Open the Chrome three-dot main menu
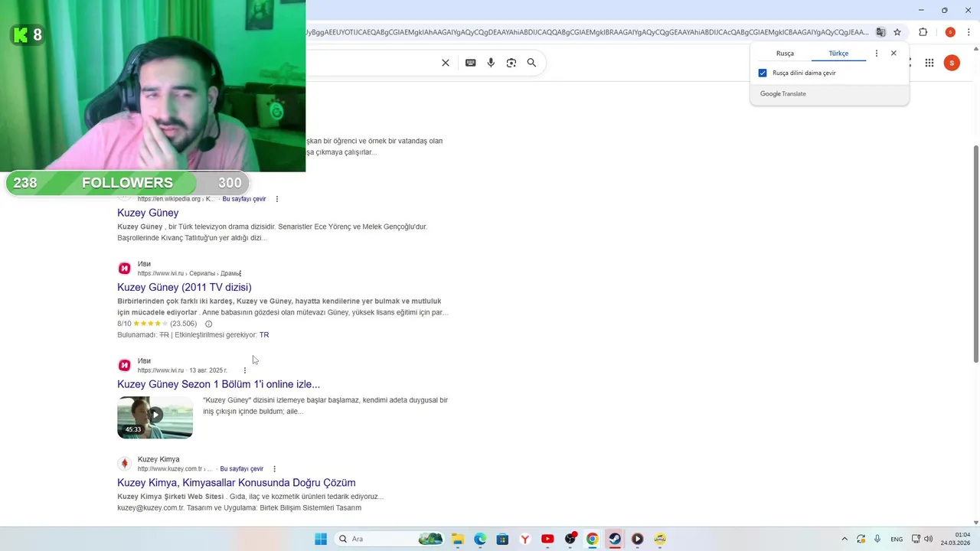This screenshot has height=551, width=980. (969, 32)
